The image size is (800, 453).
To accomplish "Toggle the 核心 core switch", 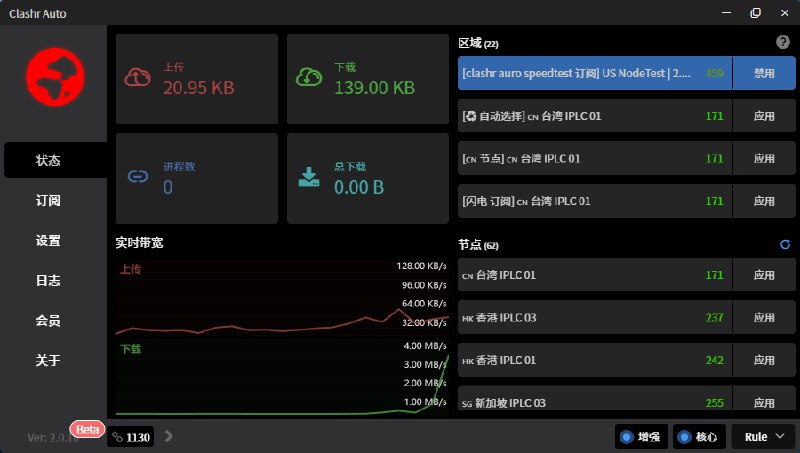I will [x=699, y=437].
